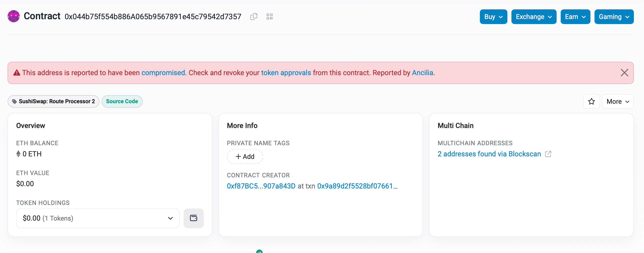Dismiss the compromised address warning banner
Viewport: 644px width, 253px height.
(624, 73)
